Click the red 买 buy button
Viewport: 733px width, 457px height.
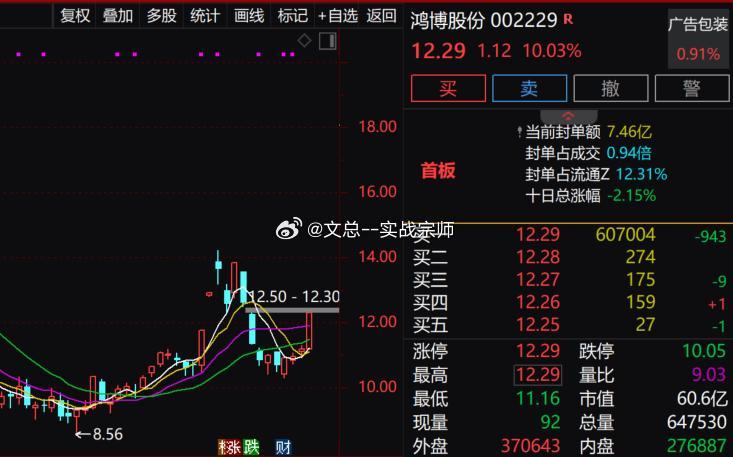pyautogui.click(x=448, y=88)
